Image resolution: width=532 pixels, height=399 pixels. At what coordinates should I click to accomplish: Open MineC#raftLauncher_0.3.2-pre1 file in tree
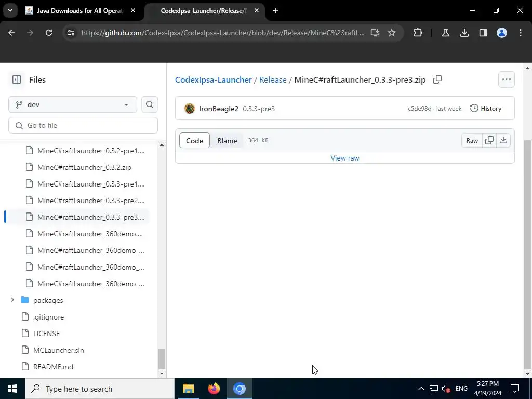tap(91, 151)
